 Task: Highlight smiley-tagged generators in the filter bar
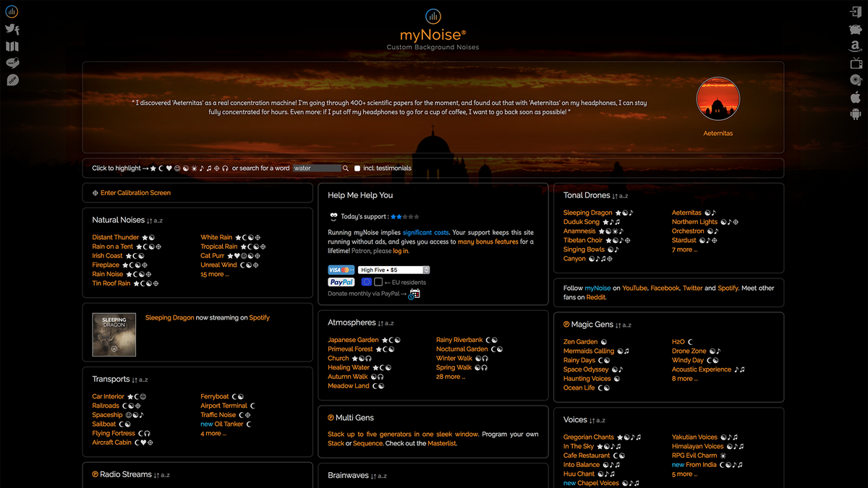[177, 168]
